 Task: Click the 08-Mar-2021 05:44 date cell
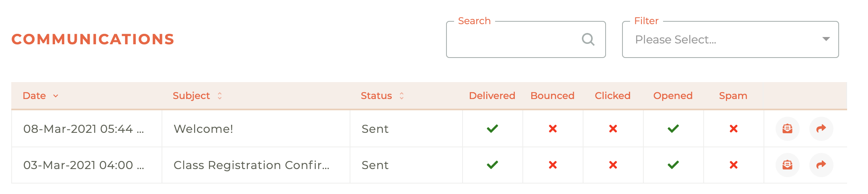click(84, 129)
